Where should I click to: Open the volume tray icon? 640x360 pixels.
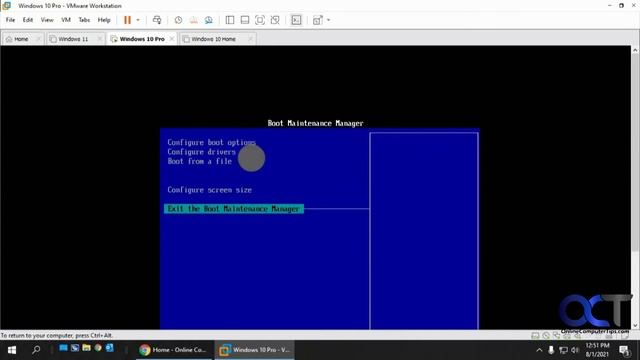pyautogui.click(x=575, y=350)
